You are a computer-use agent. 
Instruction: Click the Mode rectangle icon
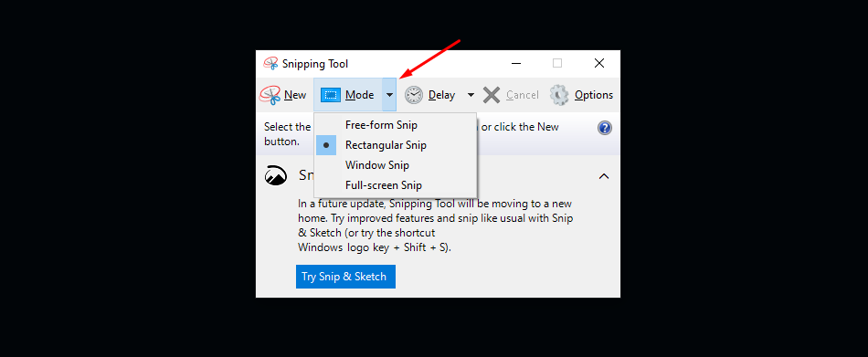[331, 95]
